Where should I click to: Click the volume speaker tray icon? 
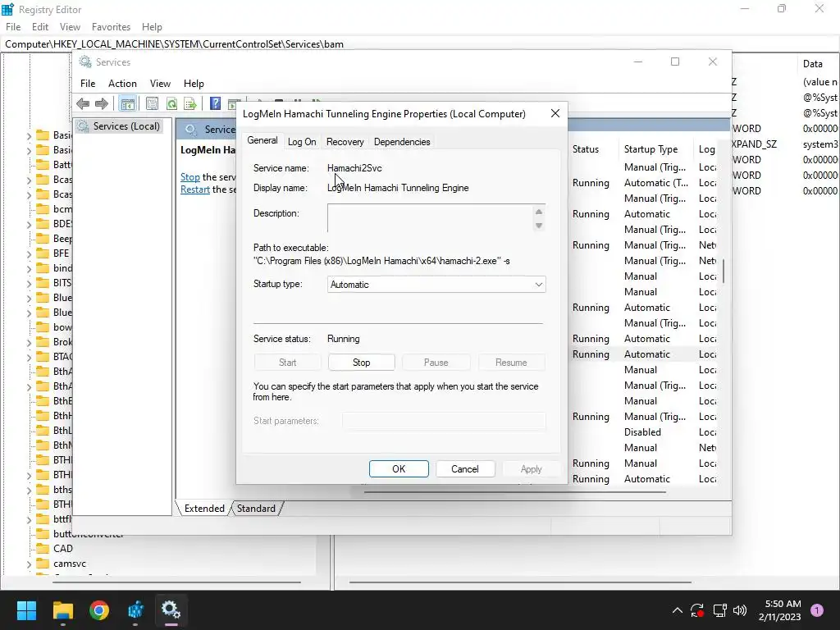[x=740, y=610]
